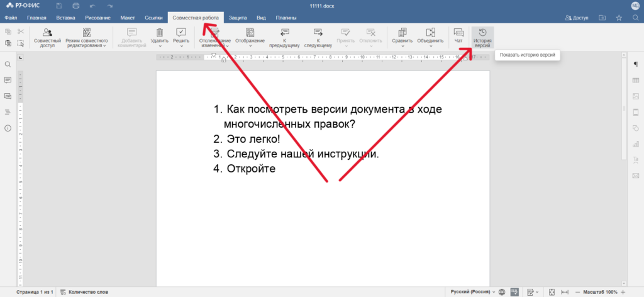644x297 pixels.
Task: Toggle fit to width in status bar
Action: pos(564,292)
